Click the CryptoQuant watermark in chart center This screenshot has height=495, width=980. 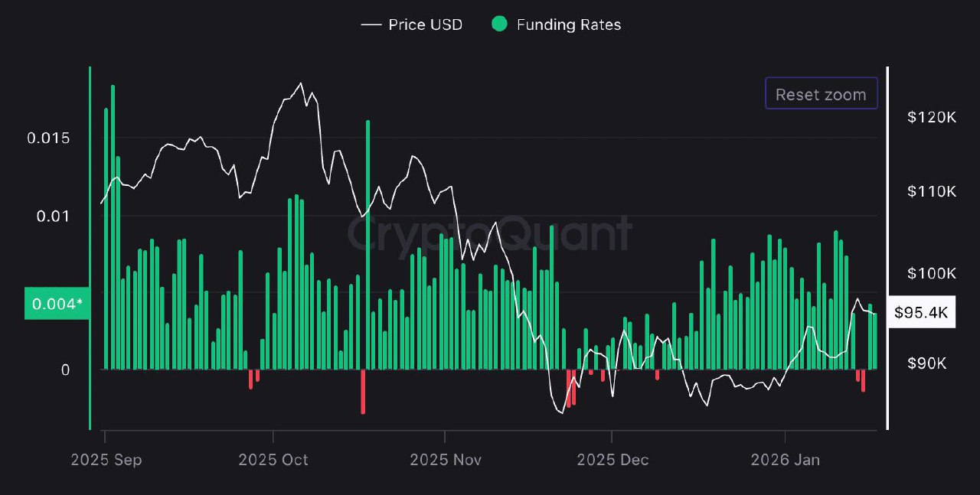click(x=490, y=233)
